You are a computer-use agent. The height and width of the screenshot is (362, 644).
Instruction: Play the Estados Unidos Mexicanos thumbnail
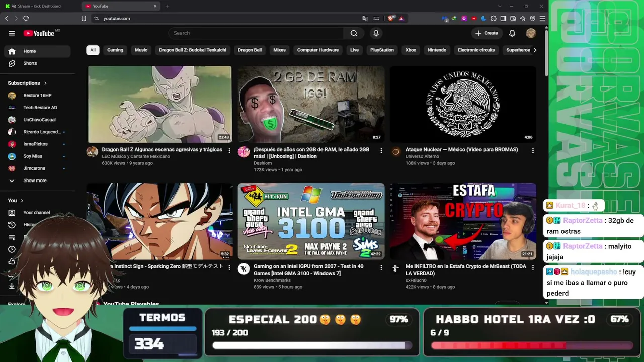(x=463, y=105)
